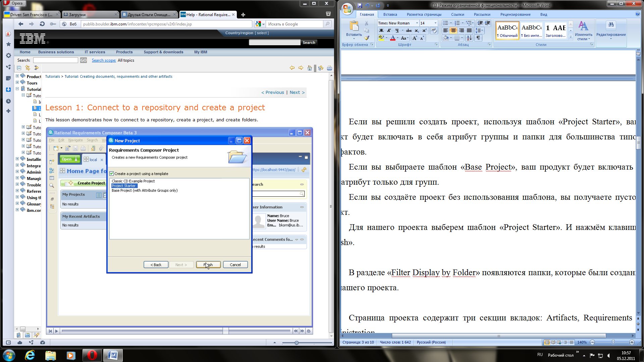The height and width of the screenshot is (362, 644).
Task: Center-align the paragraph in Word
Action: (x=453, y=31)
